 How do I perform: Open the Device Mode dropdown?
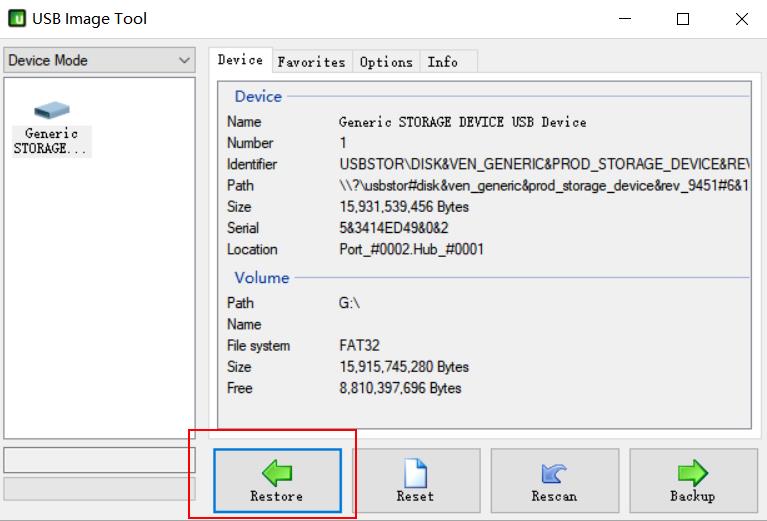coord(99,60)
